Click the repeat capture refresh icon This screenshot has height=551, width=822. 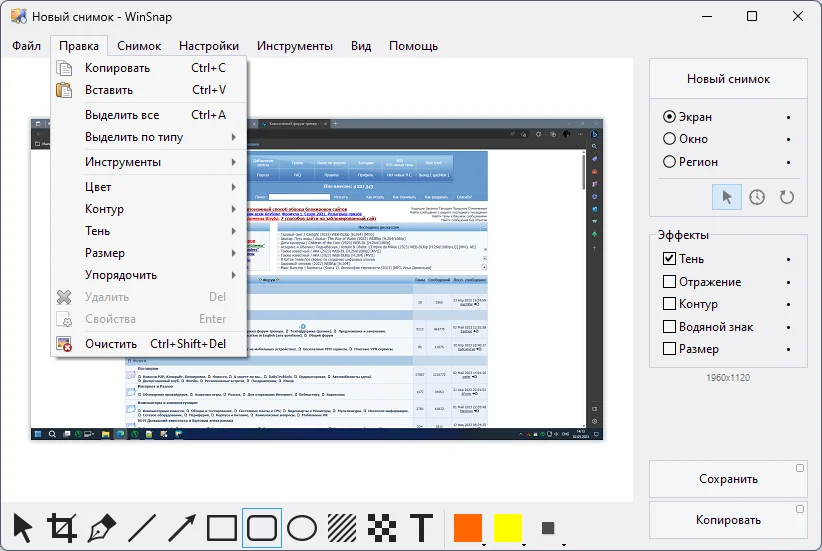pos(787,197)
